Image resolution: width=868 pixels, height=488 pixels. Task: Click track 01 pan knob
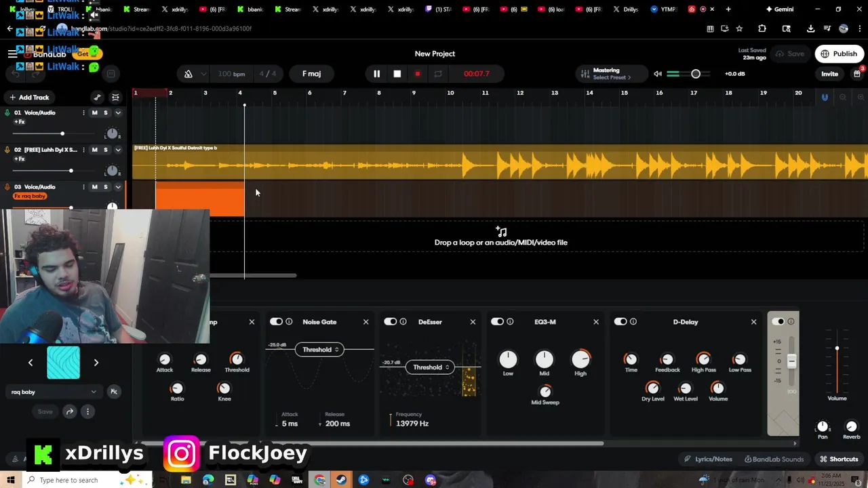click(x=113, y=134)
